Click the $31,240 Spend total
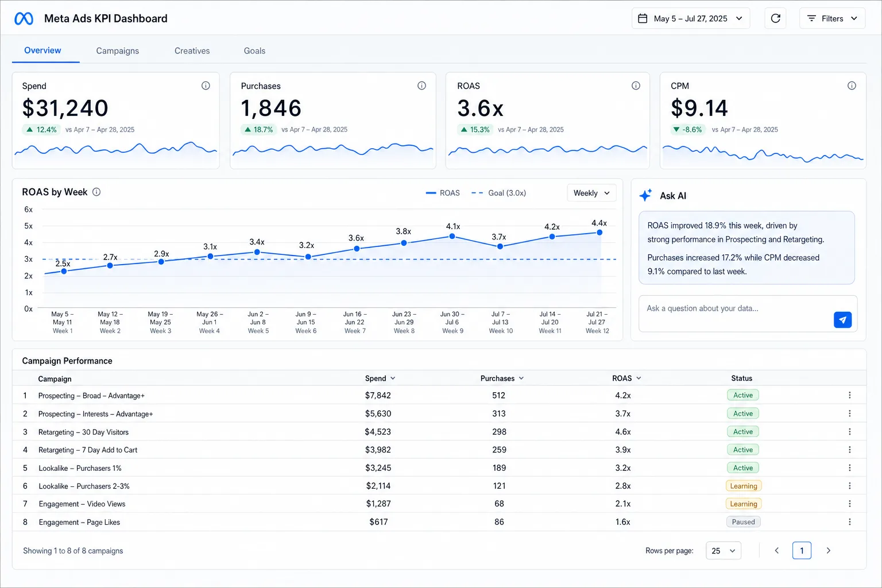The height and width of the screenshot is (588, 882). (65, 108)
